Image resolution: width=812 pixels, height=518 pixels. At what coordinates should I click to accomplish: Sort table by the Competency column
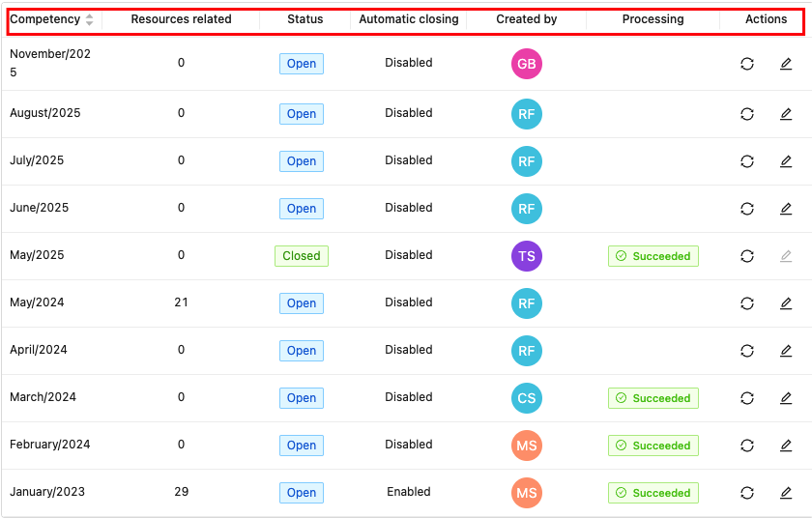[90, 19]
